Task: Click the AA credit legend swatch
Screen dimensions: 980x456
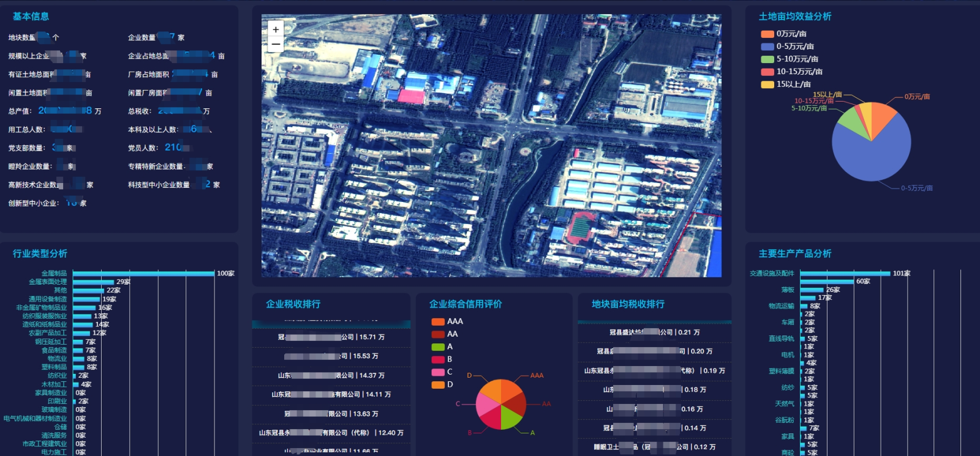Action: tap(438, 334)
